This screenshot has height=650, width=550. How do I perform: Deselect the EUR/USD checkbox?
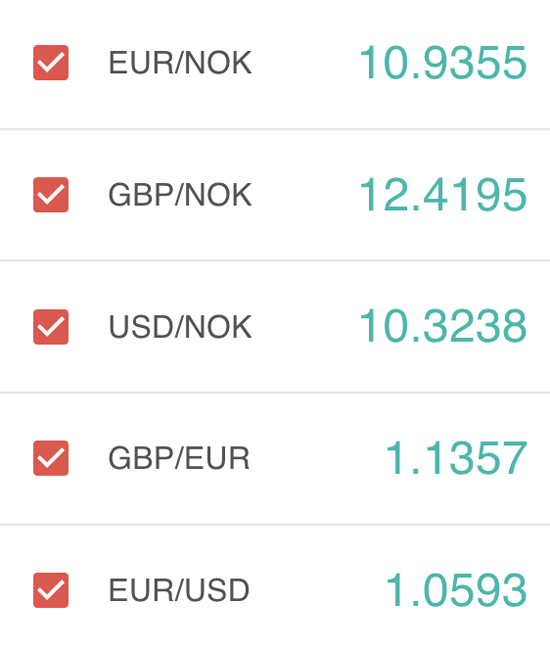tap(51, 590)
